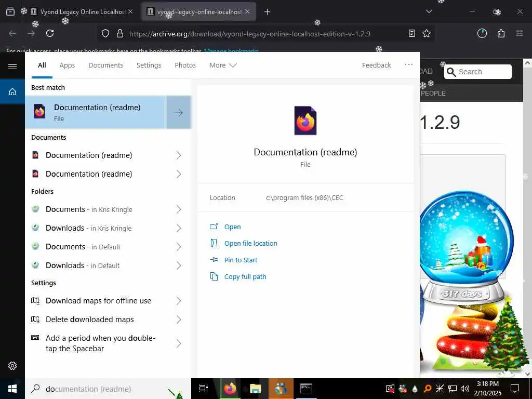Open Firefox extensions puzzle icon
532x399 pixels.
click(x=501, y=33)
